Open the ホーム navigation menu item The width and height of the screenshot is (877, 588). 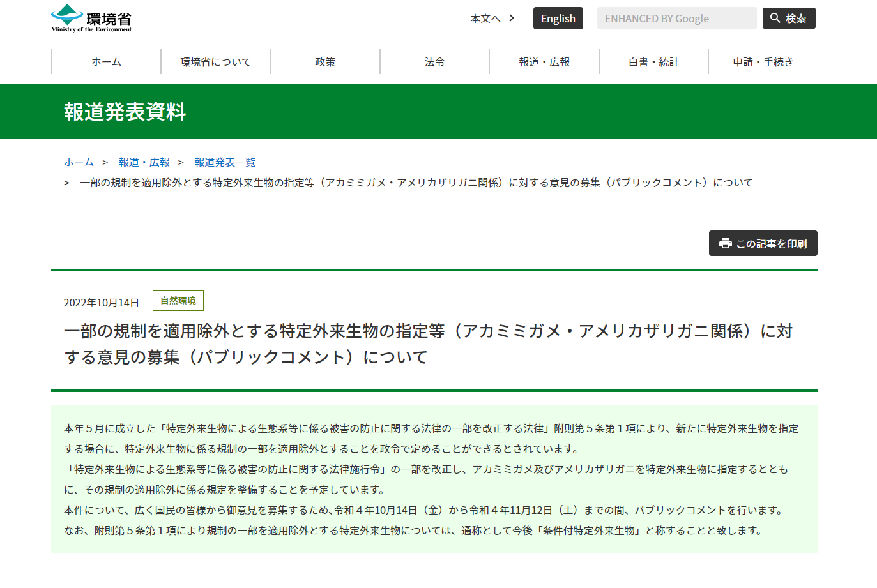tap(106, 62)
